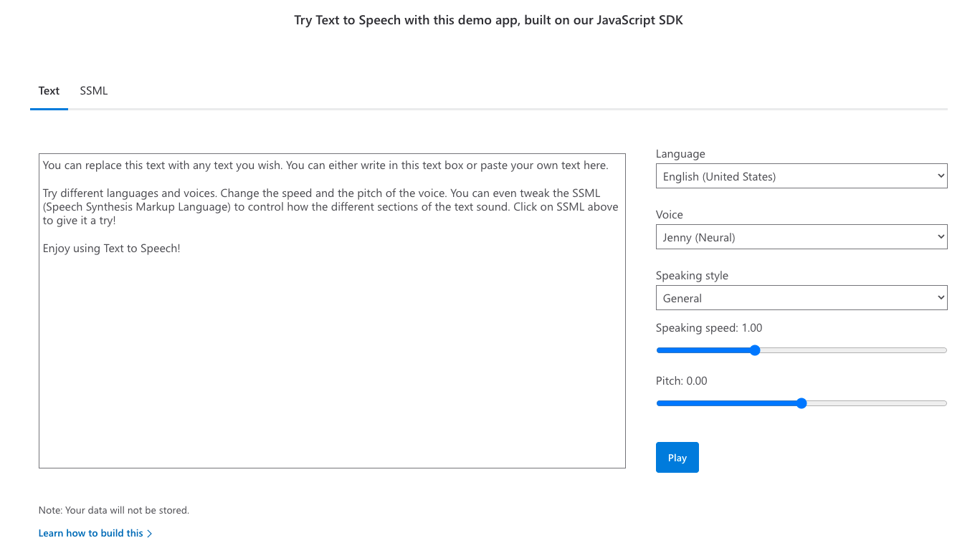Image resolution: width=980 pixels, height=553 pixels.
Task: Click the "Speaking style" field label
Action: (x=692, y=276)
